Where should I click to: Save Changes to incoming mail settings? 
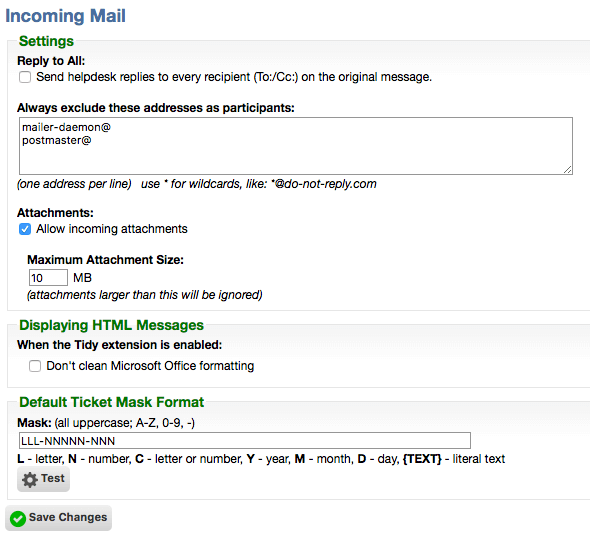[x=58, y=518]
